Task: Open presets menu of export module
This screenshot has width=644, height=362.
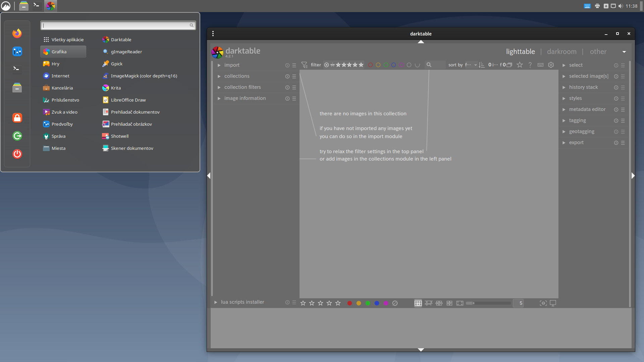Action: 623,143
